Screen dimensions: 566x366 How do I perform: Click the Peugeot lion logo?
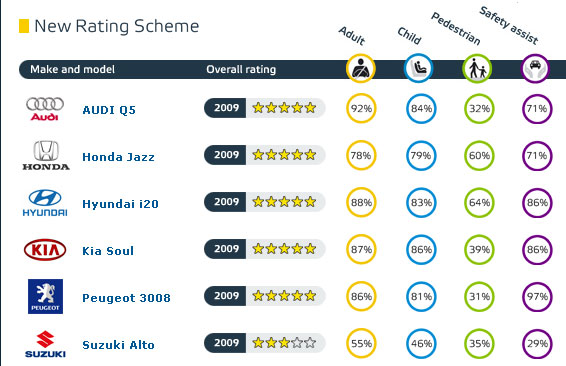click(45, 296)
